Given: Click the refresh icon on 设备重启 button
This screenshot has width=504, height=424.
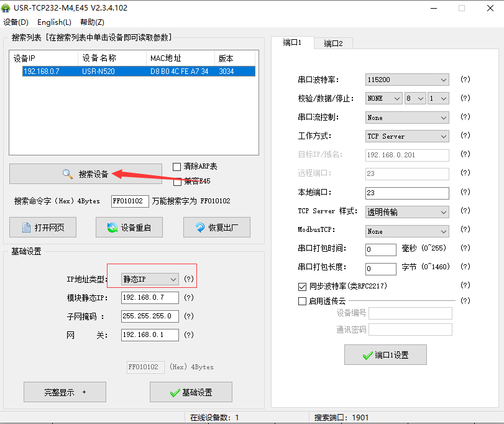Looking at the screenshot, I should (112, 228).
